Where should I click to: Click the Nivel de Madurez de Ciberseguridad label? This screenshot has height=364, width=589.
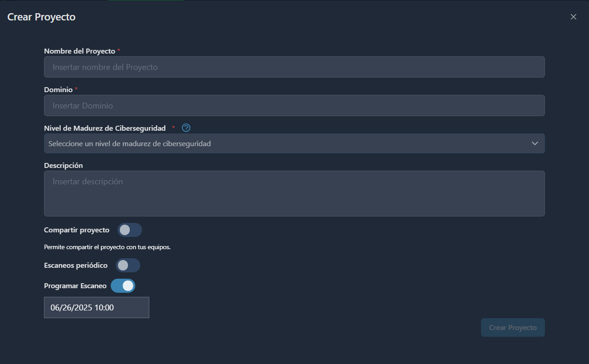[x=105, y=128]
